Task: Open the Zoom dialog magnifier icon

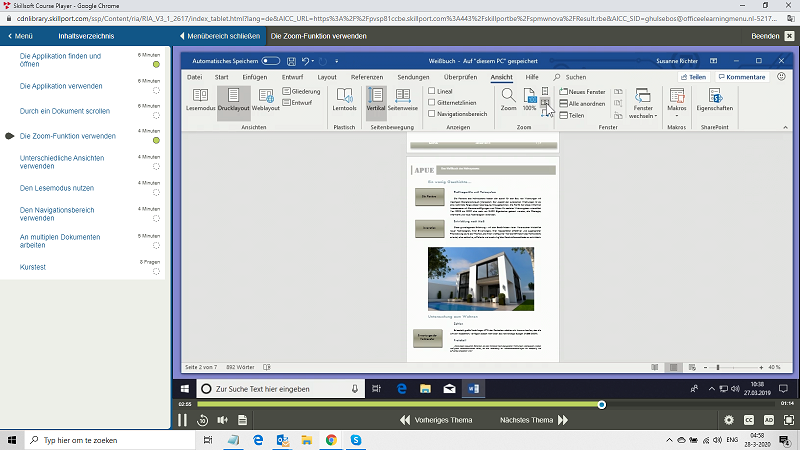Action: pos(509,97)
